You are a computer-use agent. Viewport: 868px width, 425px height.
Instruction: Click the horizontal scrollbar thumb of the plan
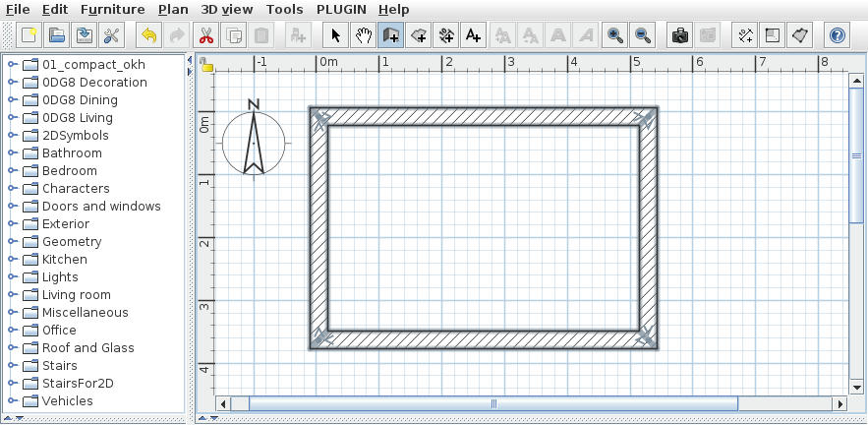493,404
